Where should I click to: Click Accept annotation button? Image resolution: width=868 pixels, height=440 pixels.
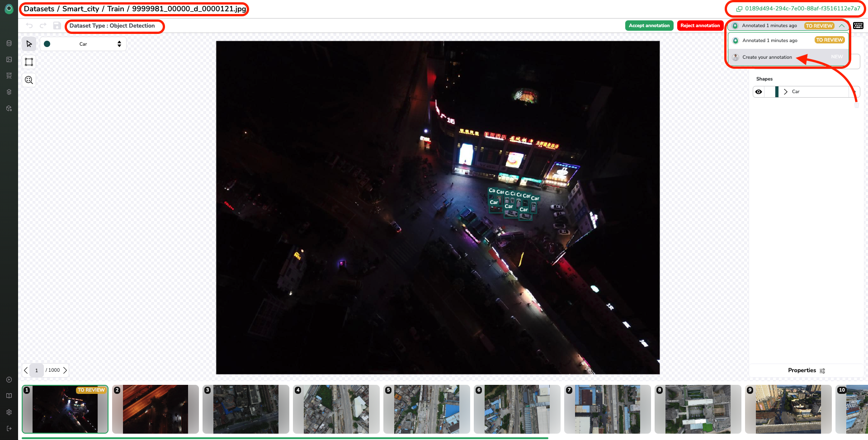pyautogui.click(x=649, y=26)
